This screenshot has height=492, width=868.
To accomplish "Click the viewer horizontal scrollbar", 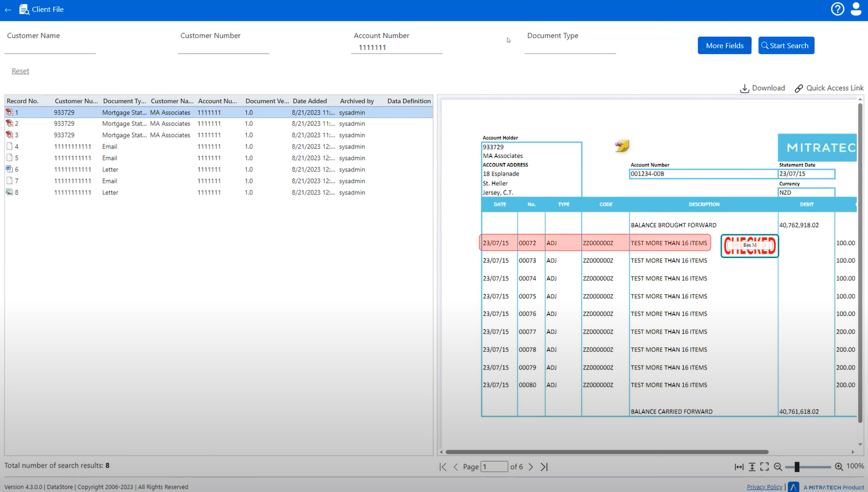I will coord(607,452).
